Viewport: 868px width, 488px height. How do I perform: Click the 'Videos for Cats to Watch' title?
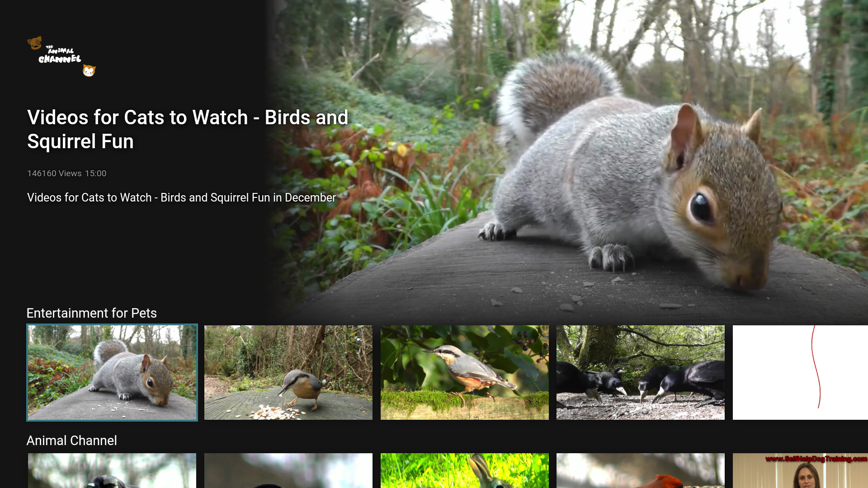(188, 129)
